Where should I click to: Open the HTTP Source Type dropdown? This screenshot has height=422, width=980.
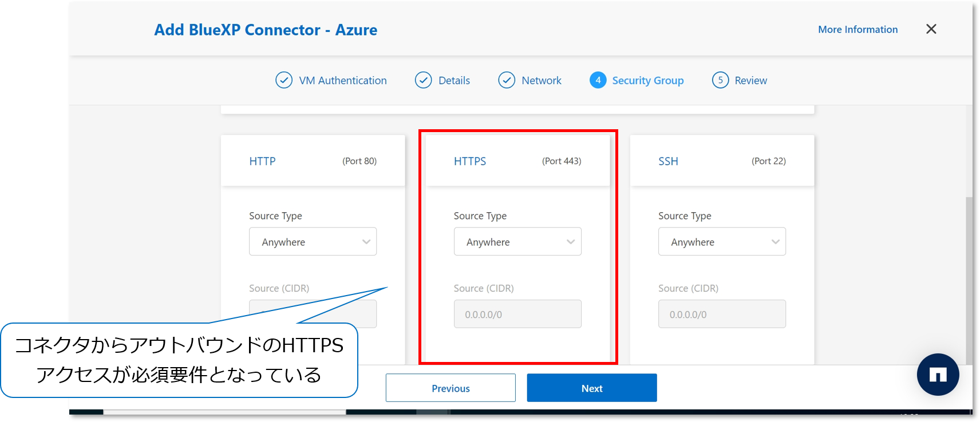click(313, 242)
